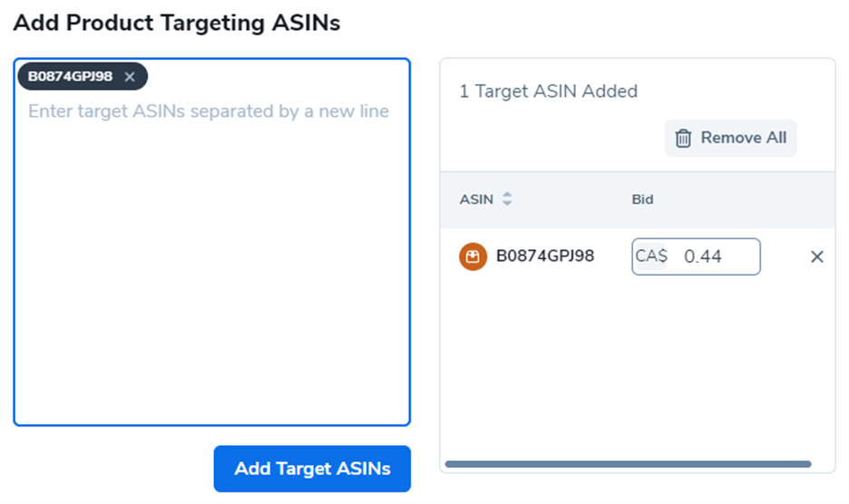Click the horizontal scrollbar under the table
The image size is (849, 504).
[x=628, y=464]
